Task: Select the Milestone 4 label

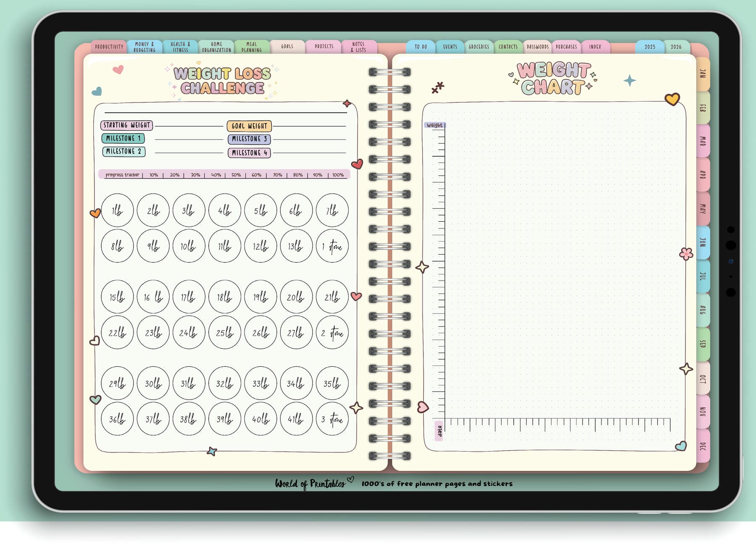Action: (249, 153)
